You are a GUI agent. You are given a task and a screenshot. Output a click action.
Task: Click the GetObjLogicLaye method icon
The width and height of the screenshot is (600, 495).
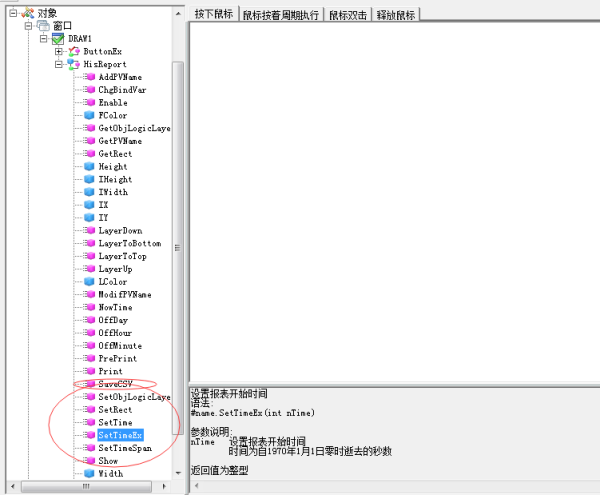pos(90,128)
